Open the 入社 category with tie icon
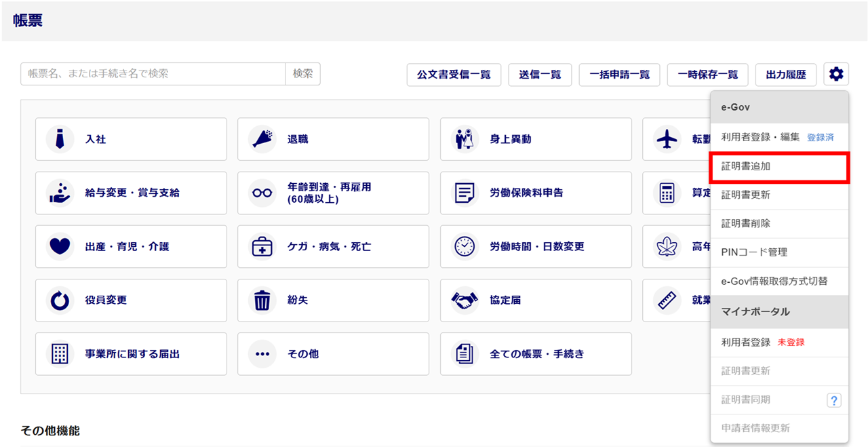Screen dimensions: 868x447 [x=131, y=139]
